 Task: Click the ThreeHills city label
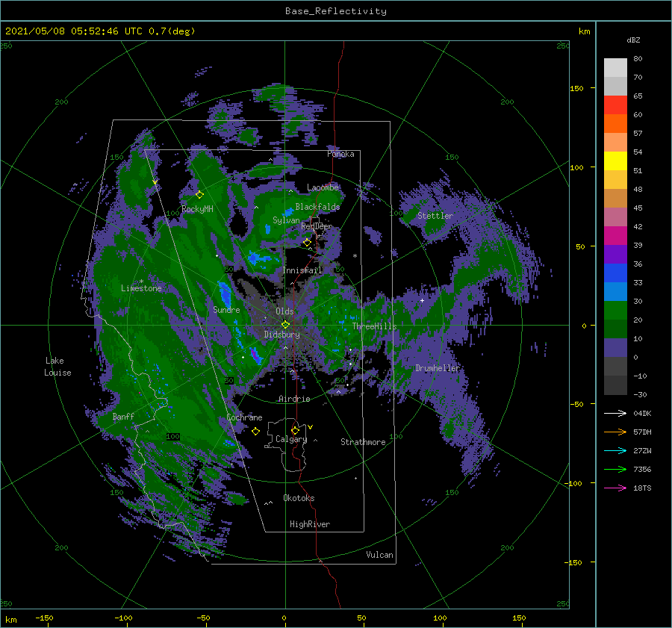click(x=374, y=326)
